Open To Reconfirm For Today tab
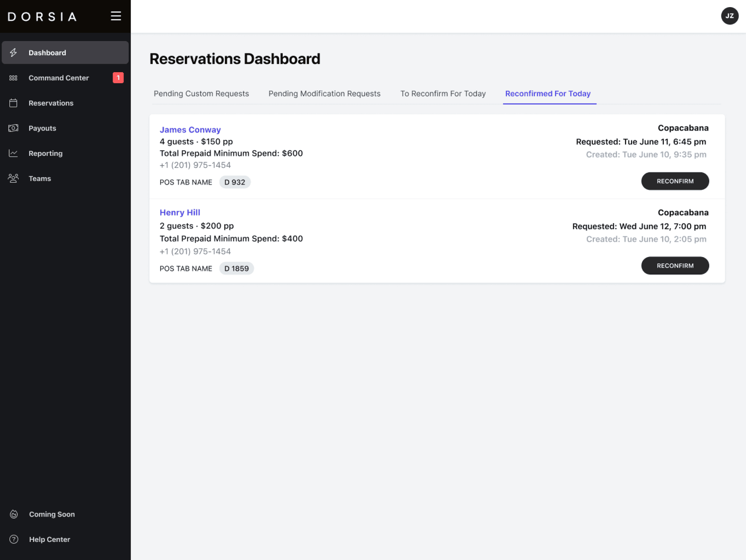This screenshot has height=560, width=746. click(443, 94)
